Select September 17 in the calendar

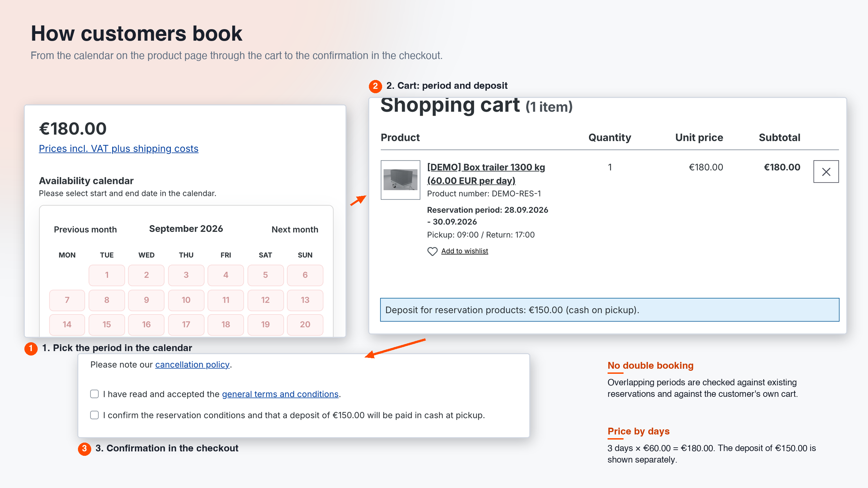tap(186, 325)
